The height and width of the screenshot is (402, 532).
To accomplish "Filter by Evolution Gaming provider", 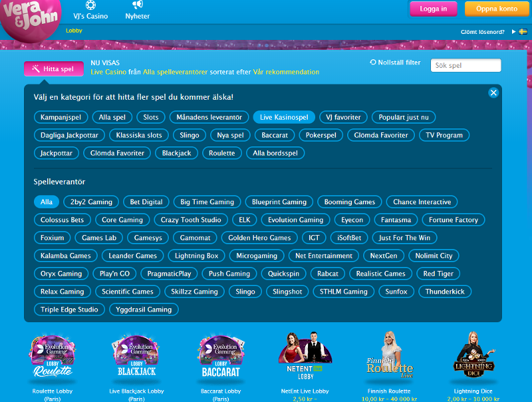I will pyautogui.click(x=295, y=220).
